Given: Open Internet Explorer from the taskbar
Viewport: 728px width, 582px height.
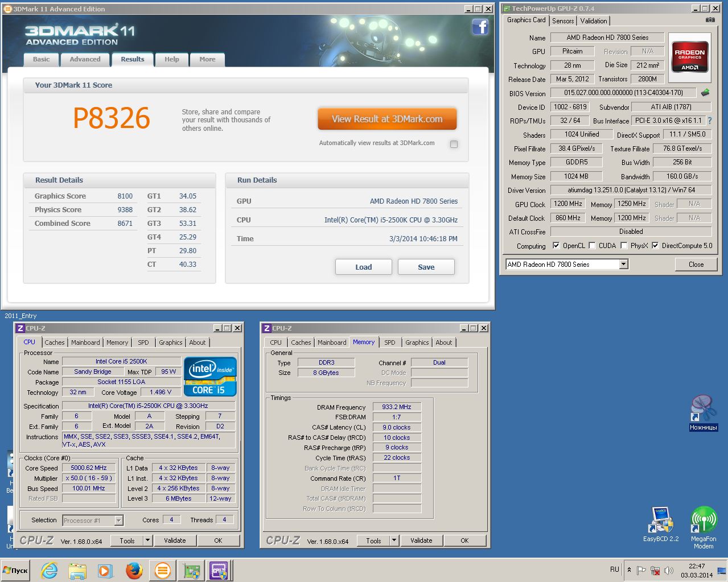Looking at the screenshot, I should [x=50, y=570].
